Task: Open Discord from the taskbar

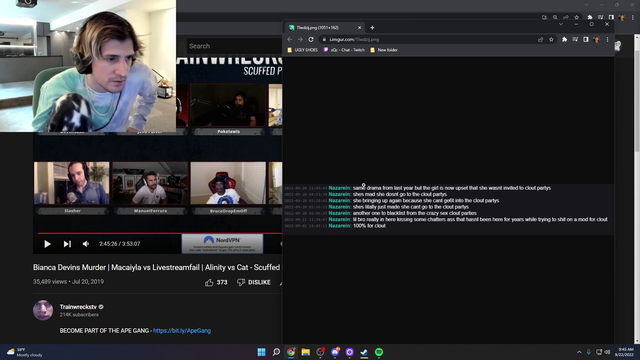Action: coord(335,352)
